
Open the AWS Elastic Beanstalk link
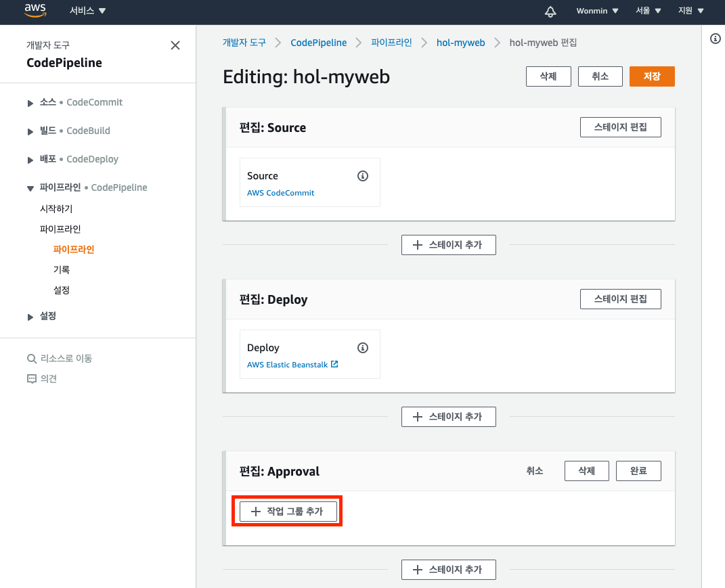click(287, 365)
